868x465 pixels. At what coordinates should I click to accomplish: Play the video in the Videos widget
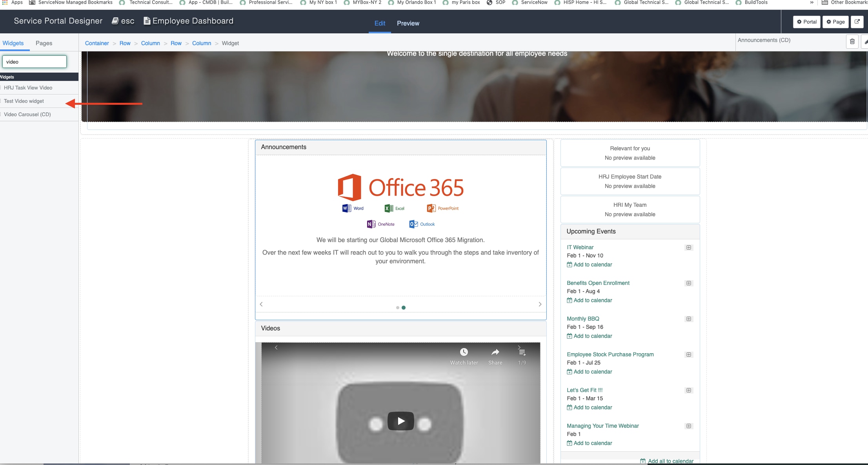tap(400, 421)
